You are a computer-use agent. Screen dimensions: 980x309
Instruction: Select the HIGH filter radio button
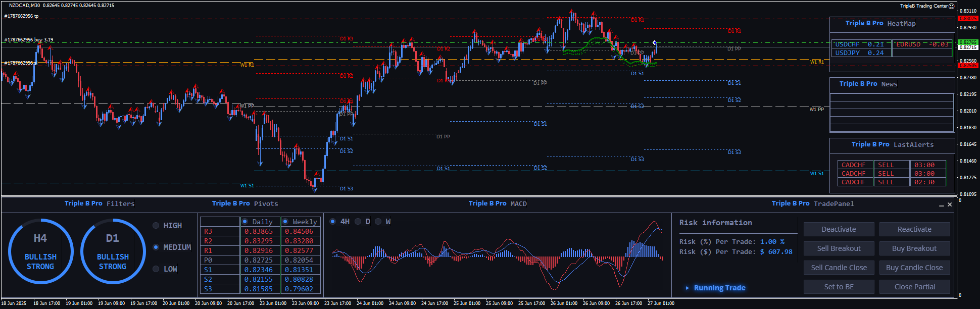(x=156, y=226)
